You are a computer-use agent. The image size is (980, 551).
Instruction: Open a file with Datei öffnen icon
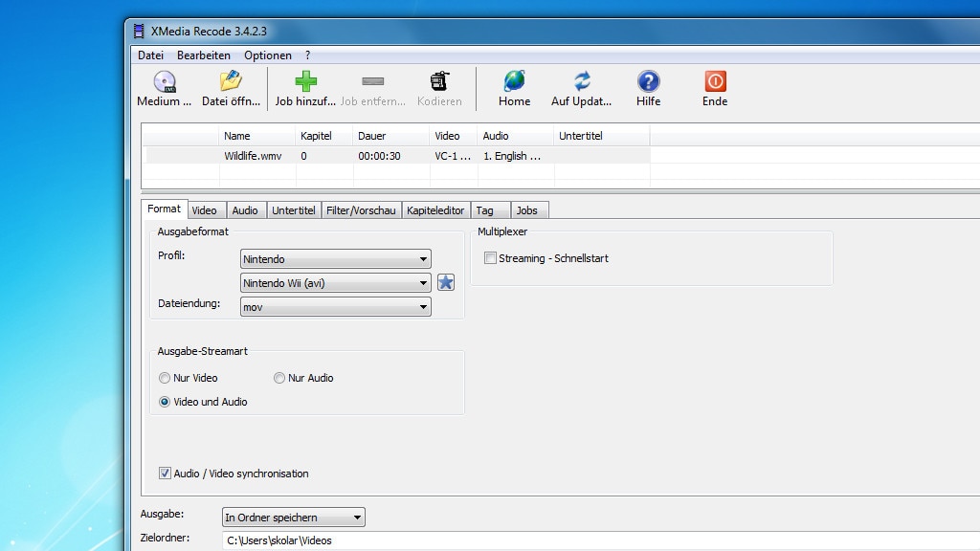pos(230,82)
